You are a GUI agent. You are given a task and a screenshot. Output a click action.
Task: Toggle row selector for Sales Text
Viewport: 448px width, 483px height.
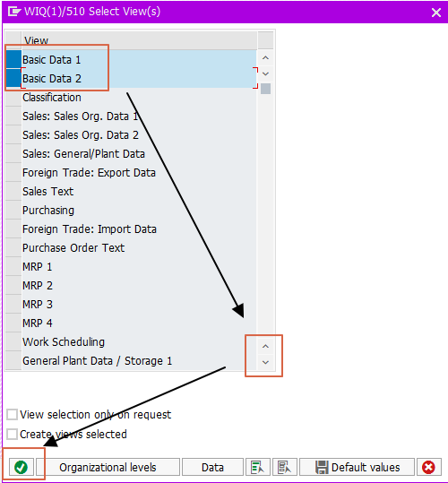pos(13,191)
